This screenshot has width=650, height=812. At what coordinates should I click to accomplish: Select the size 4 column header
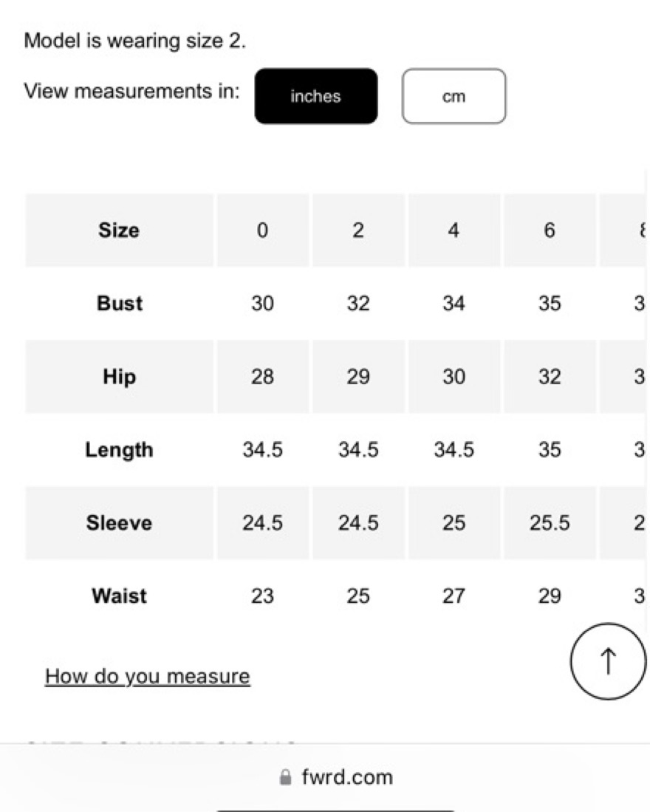pyautogui.click(x=454, y=230)
